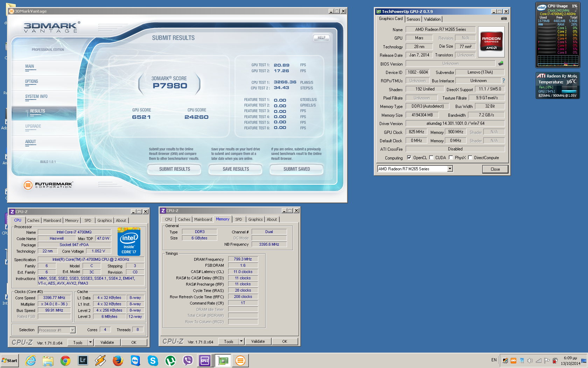Click the Name field showing Radeon R7 M265
Viewport: 588px width, 368px height.
coord(441,29)
